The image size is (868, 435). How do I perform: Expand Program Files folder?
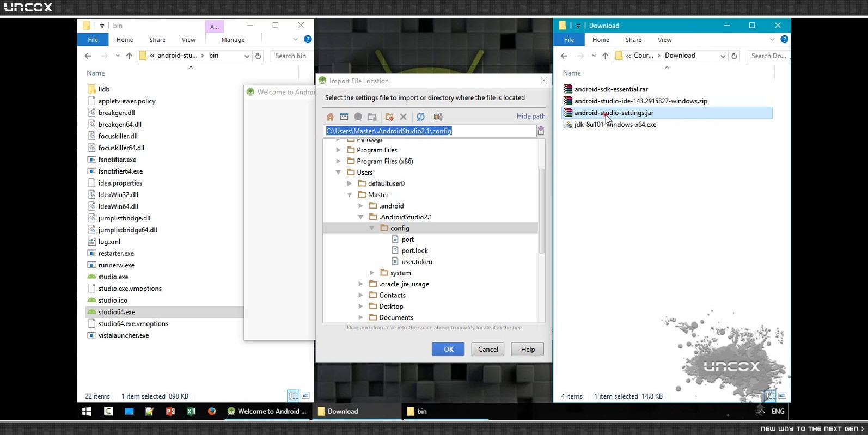coord(339,150)
